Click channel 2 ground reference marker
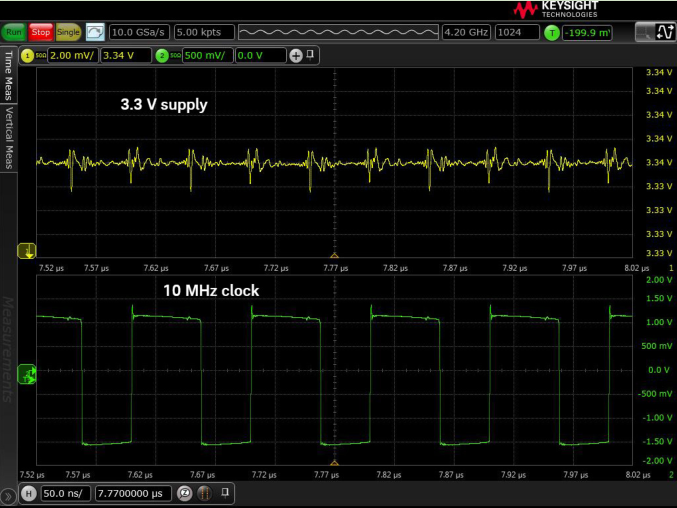The width and height of the screenshot is (677, 508). [27, 374]
